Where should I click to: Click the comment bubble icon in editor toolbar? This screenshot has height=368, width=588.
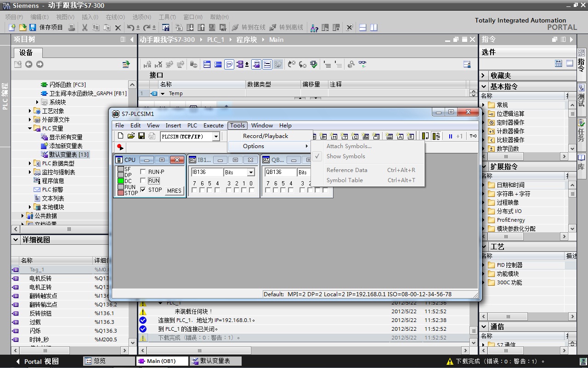[229, 64]
